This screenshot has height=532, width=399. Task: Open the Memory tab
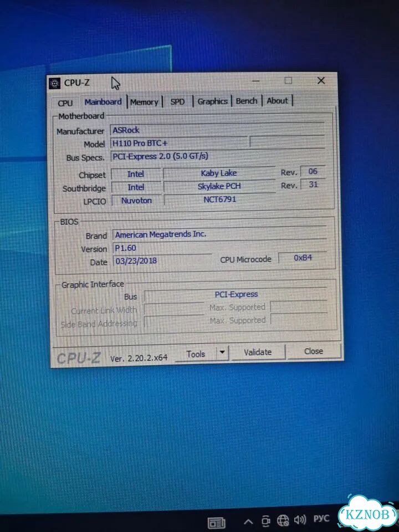(144, 102)
